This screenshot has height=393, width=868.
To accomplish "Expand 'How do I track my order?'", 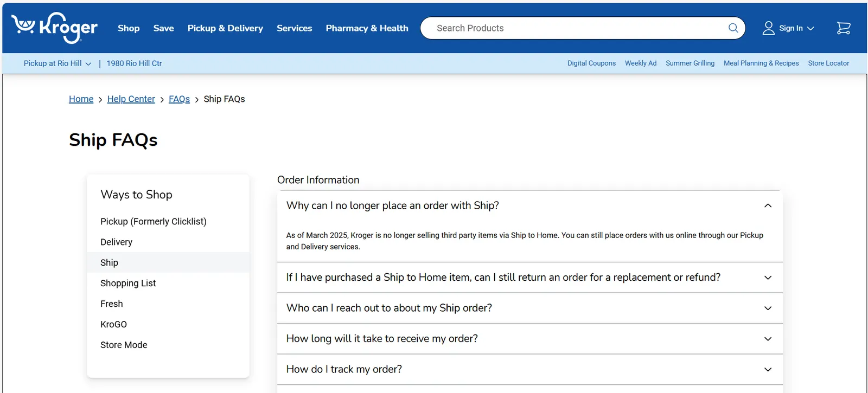I will (x=529, y=369).
